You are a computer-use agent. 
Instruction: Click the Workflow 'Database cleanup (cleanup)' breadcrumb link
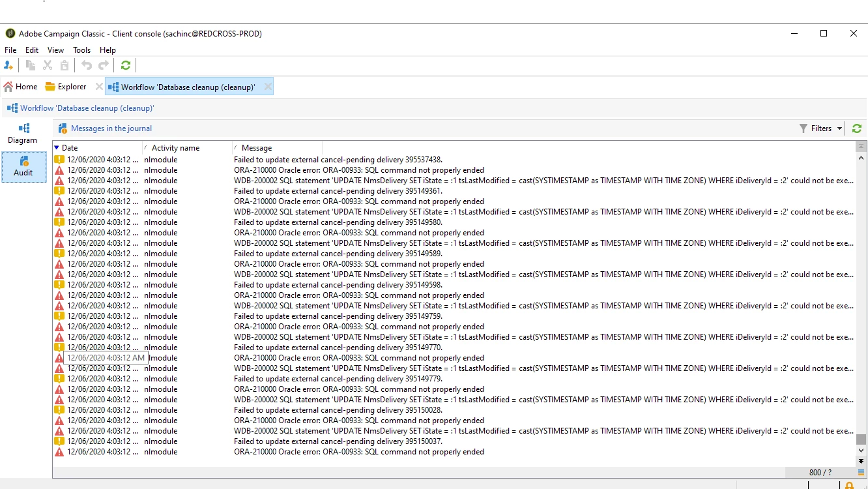click(87, 108)
